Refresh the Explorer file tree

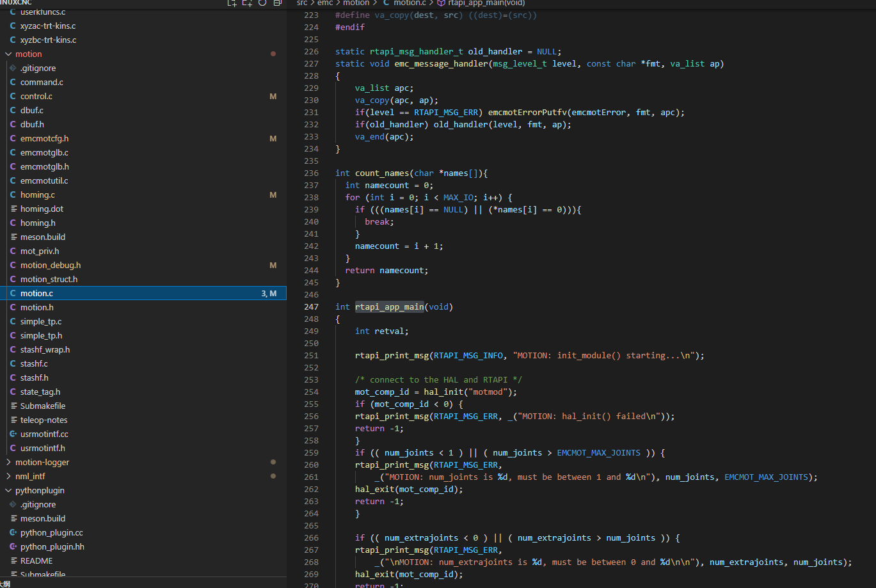(x=262, y=3)
